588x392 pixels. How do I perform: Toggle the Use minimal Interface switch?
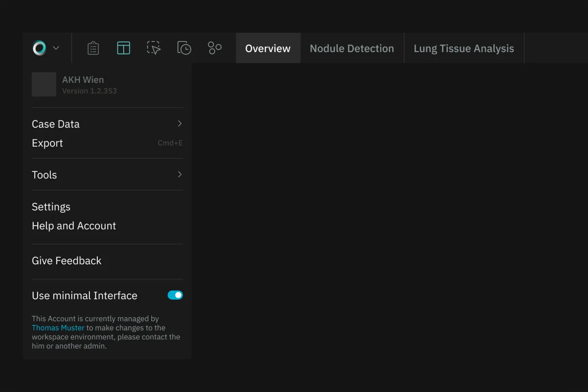(x=175, y=295)
